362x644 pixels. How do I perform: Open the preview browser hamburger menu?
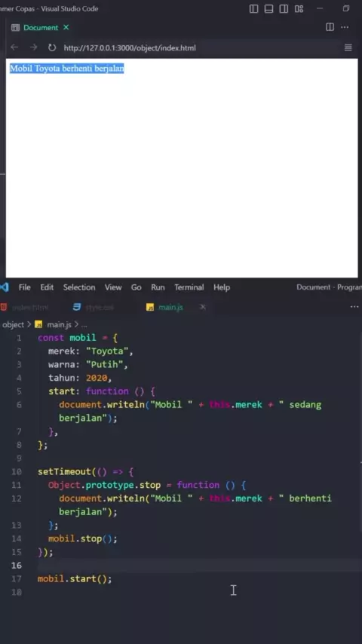tap(348, 48)
